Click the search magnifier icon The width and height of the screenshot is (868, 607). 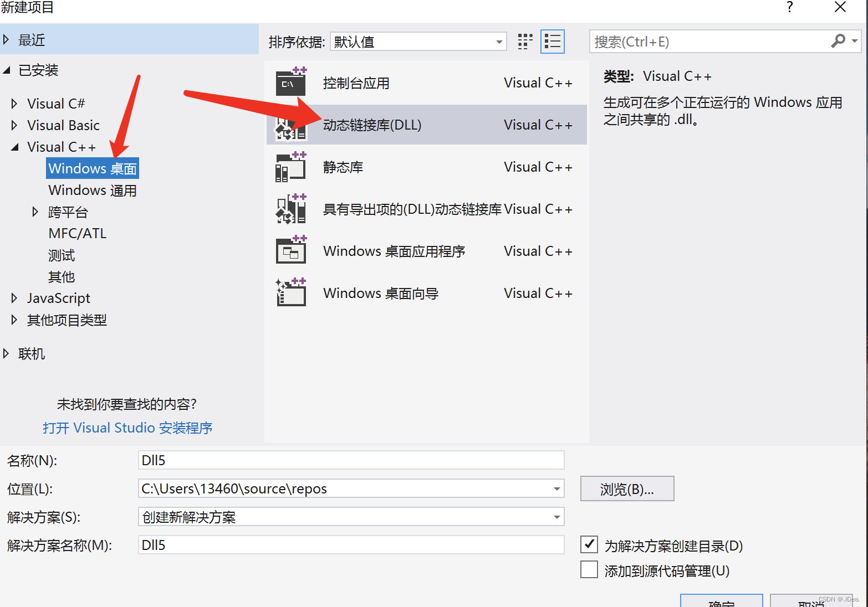pyautogui.click(x=838, y=41)
